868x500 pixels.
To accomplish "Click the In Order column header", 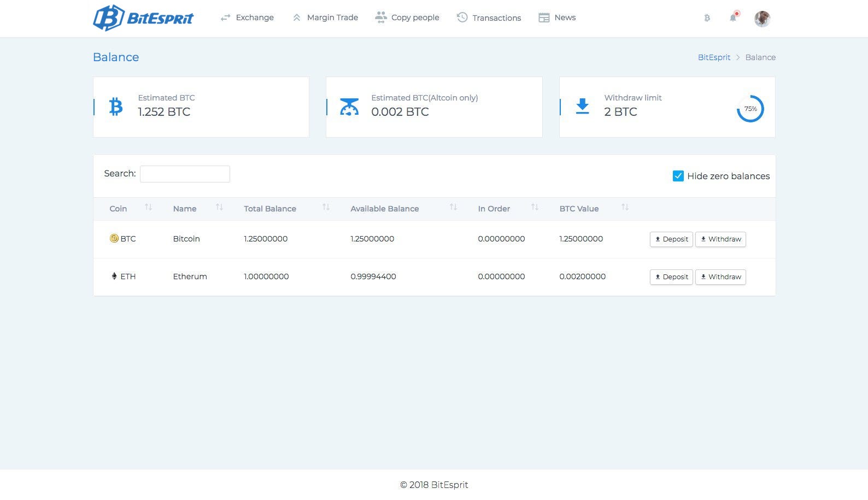I will click(x=494, y=209).
